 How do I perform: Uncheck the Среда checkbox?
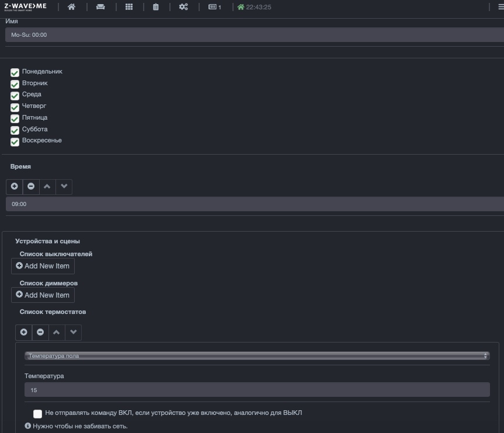(15, 96)
